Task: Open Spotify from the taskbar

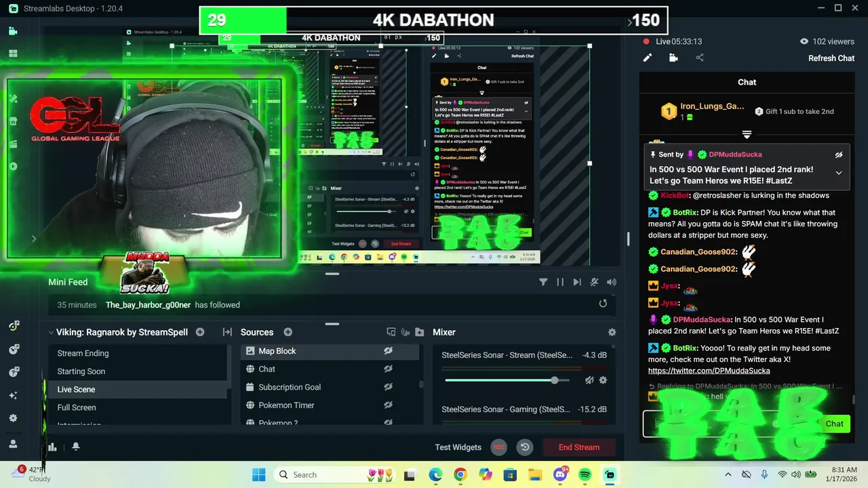Action: tap(585, 474)
